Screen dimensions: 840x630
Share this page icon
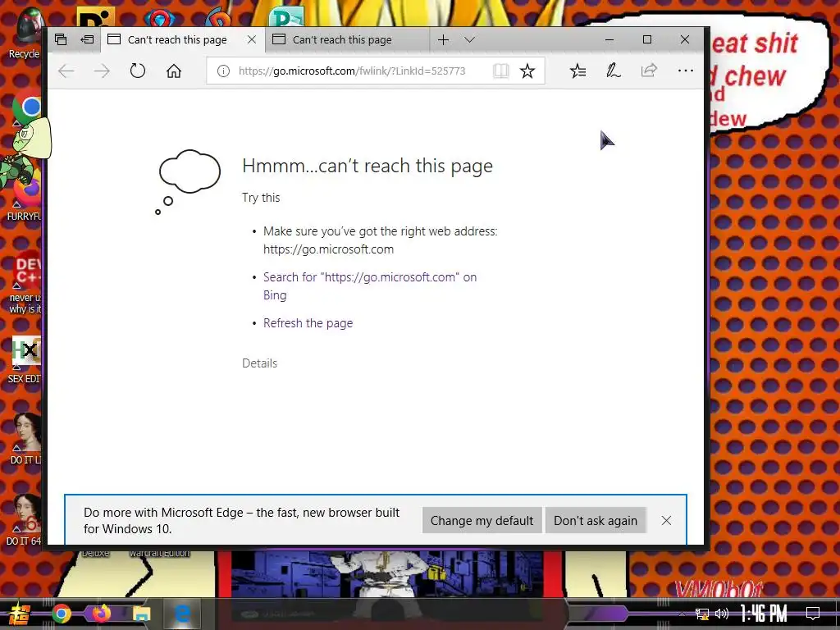click(649, 71)
